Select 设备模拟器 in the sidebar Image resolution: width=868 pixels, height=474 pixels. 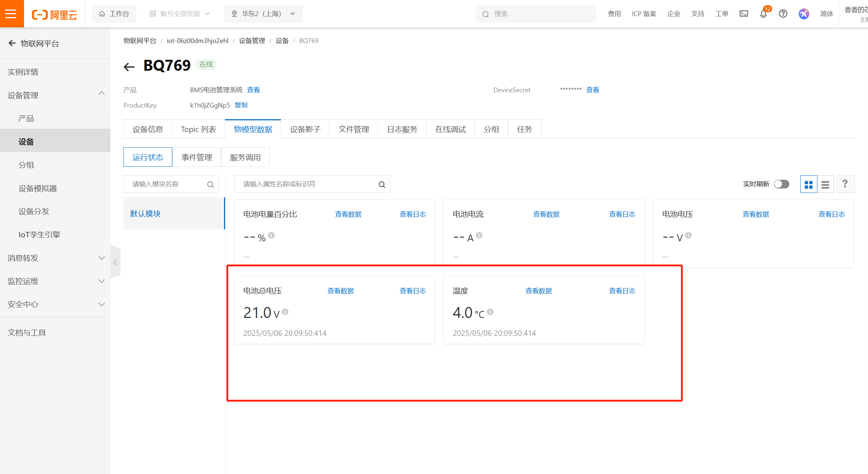coord(38,189)
